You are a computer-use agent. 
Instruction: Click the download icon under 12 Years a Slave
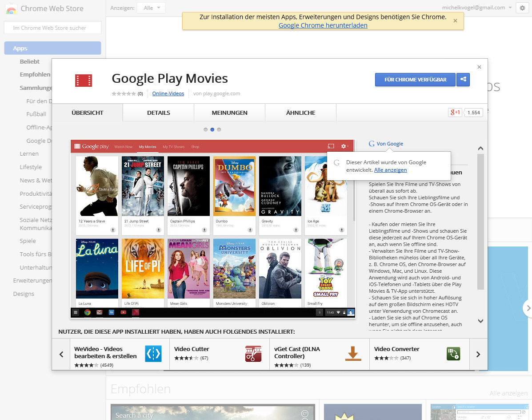tap(112, 230)
